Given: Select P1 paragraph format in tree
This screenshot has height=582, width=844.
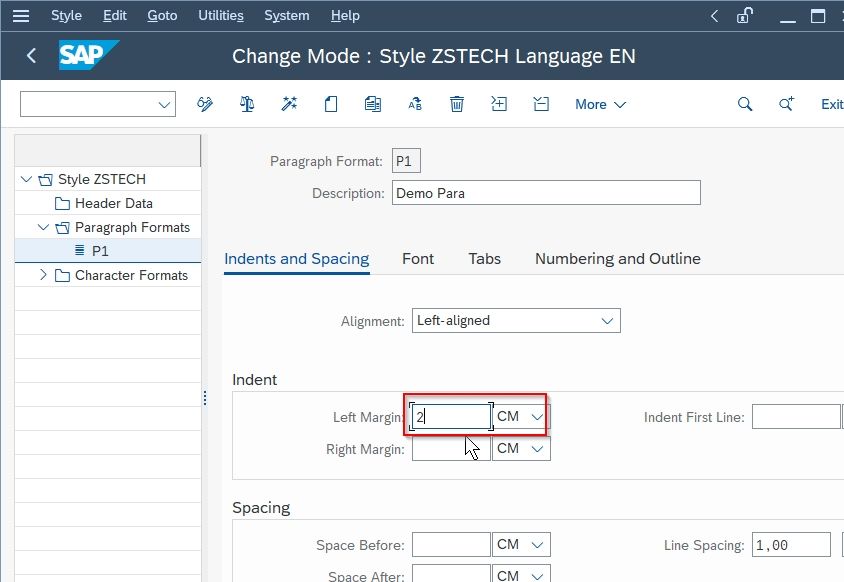Looking at the screenshot, I should click(x=100, y=251).
